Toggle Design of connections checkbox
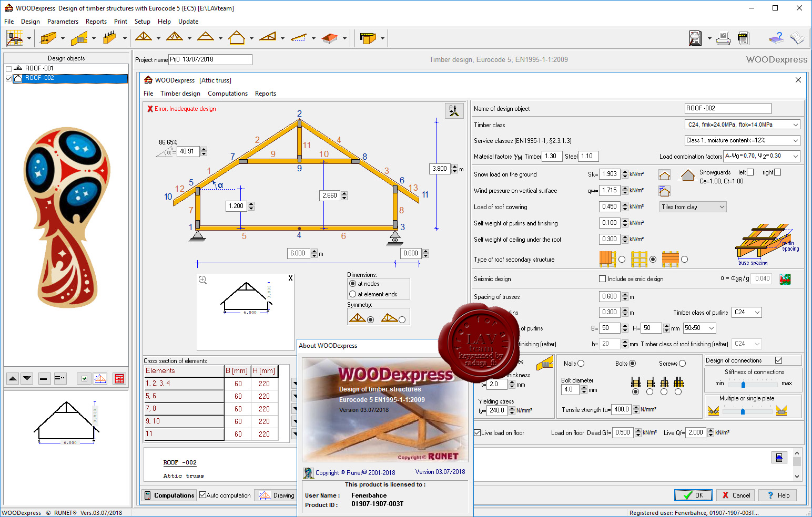The height and width of the screenshot is (517, 812). tap(778, 360)
